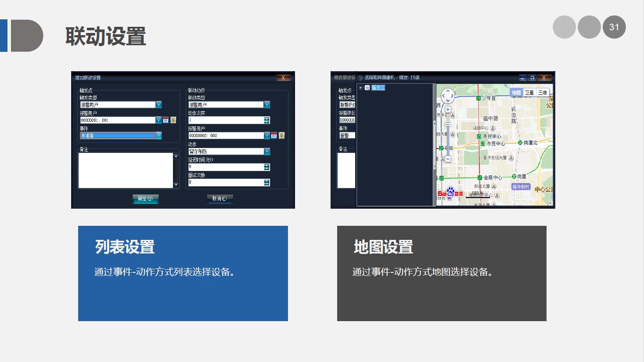Screen dimensions: 644x362
Task: Expand the 福田区 tree node
Action: (x=361, y=88)
